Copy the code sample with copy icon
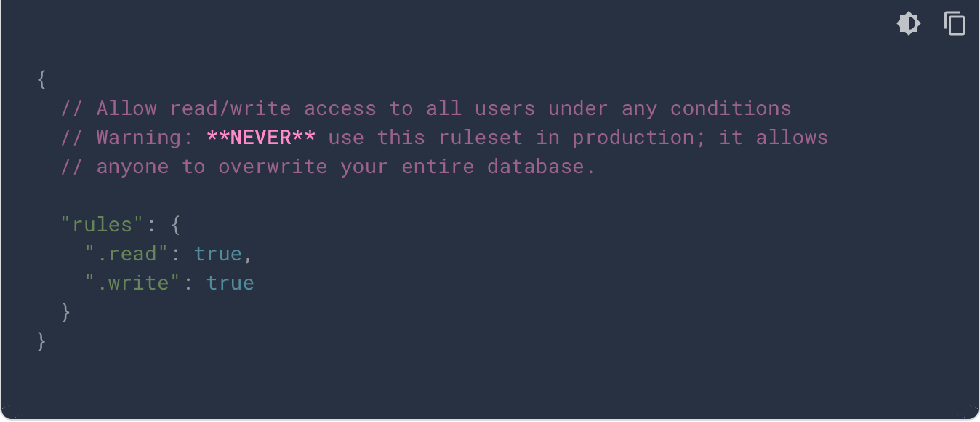The width and height of the screenshot is (980, 422). 955,24
